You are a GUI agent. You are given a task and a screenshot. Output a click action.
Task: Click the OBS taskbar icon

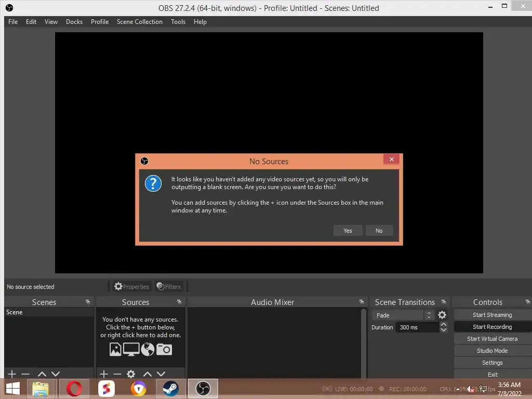point(203,389)
